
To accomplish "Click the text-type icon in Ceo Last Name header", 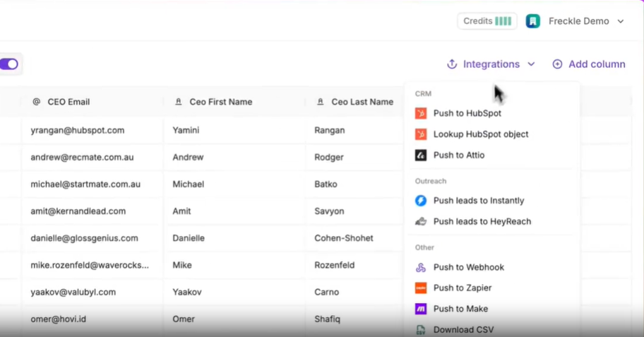I will click(321, 102).
